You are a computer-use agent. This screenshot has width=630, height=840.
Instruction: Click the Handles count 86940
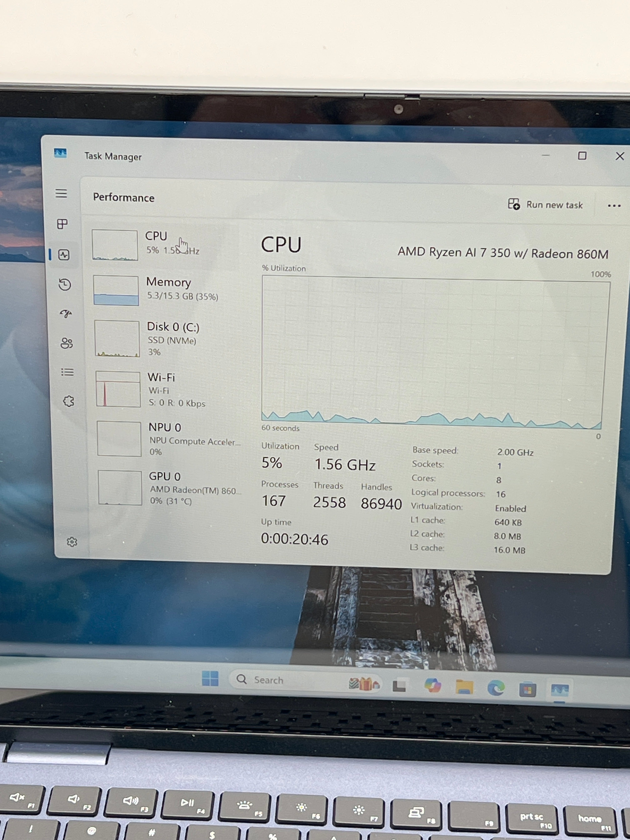click(381, 504)
